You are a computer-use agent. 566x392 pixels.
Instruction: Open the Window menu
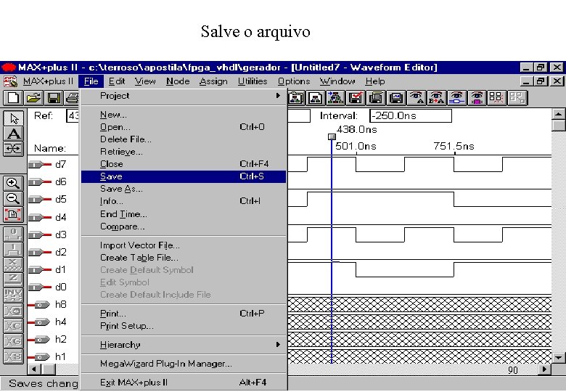pos(337,81)
